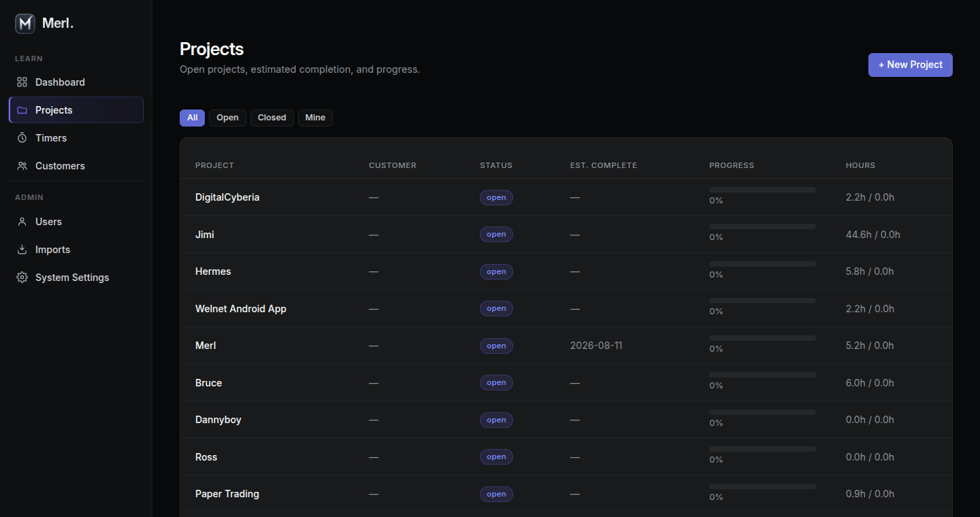This screenshot has height=517, width=980.
Task: Click the open status badge for Bruce
Action: point(496,383)
